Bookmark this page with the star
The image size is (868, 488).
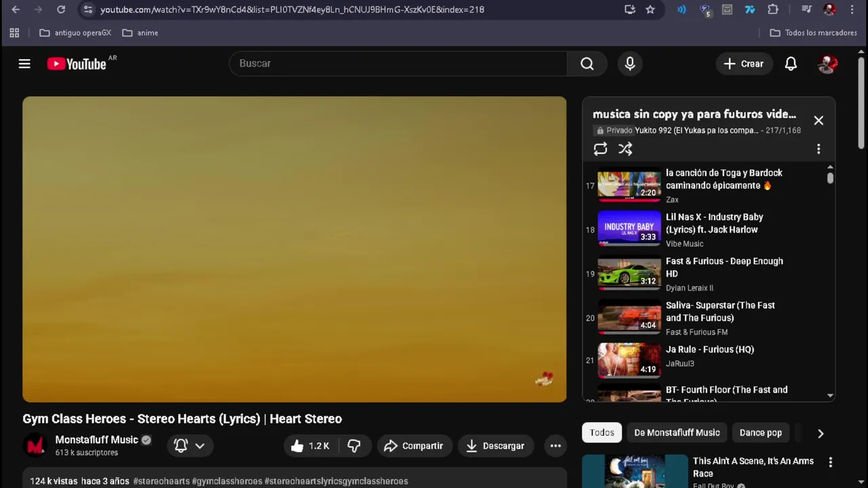650,9
